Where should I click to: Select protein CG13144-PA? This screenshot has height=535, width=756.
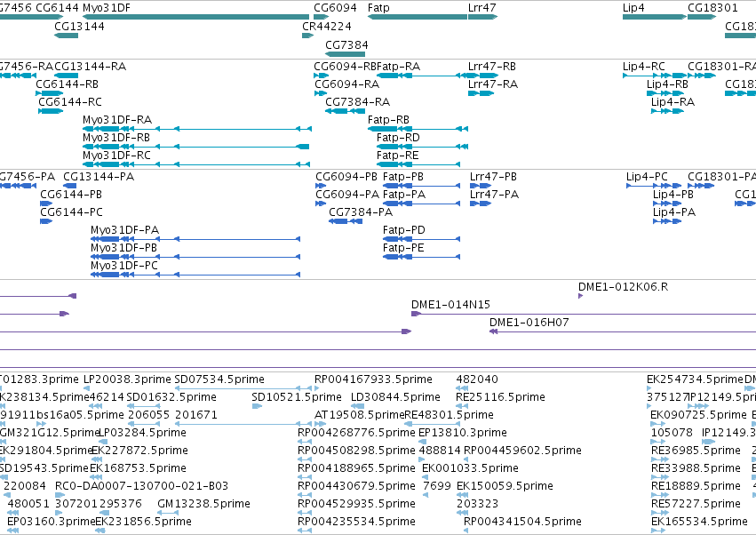pos(99,177)
